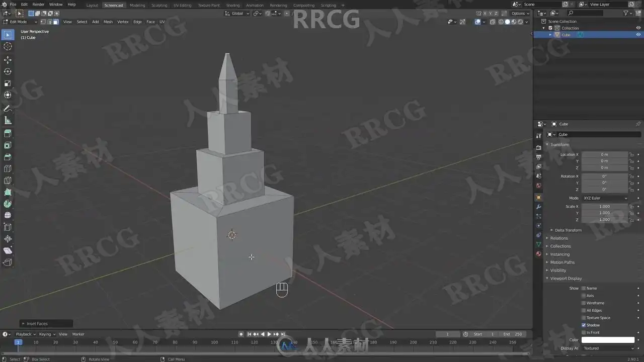
Task: Switch to vertex select mode
Action: point(44,22)
